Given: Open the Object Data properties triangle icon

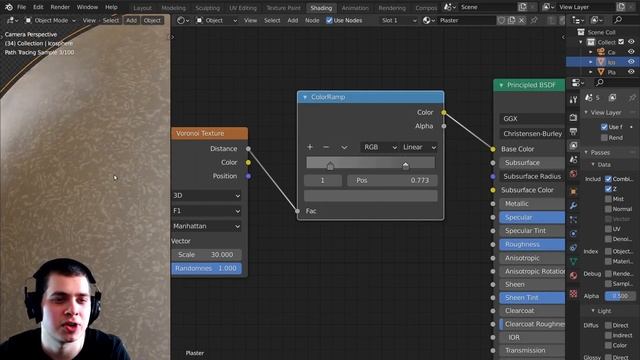Looking at the screenshot, I should pyautogui.click(x=573, y=261).
